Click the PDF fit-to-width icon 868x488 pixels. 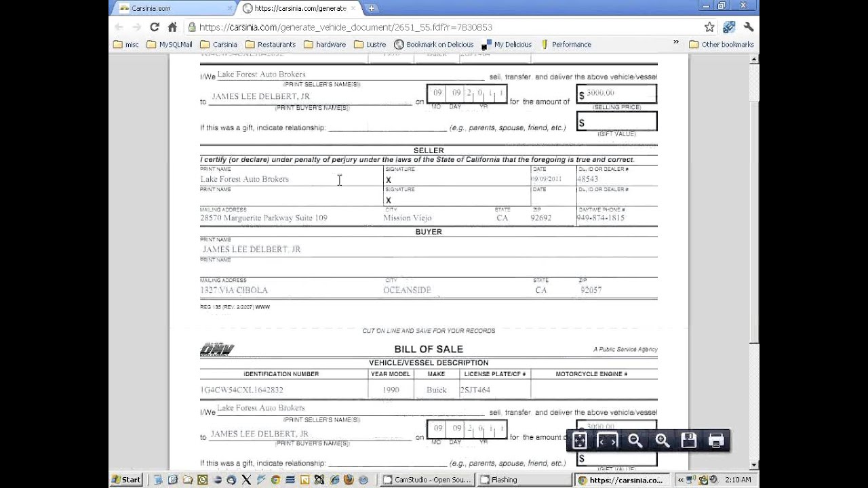click(607, 441)
